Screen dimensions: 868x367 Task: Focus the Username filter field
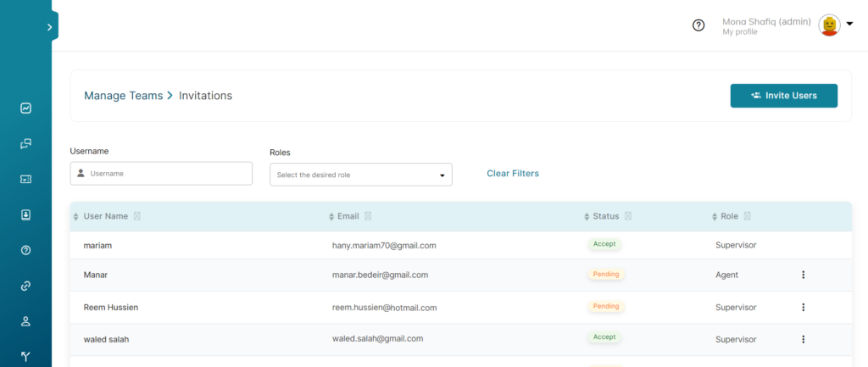(161, 173)
